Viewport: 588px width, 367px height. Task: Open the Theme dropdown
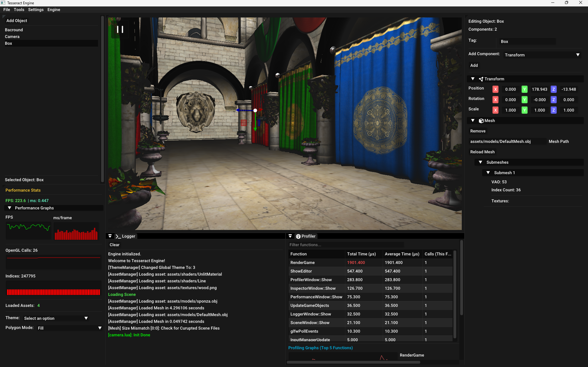(56, 318)
